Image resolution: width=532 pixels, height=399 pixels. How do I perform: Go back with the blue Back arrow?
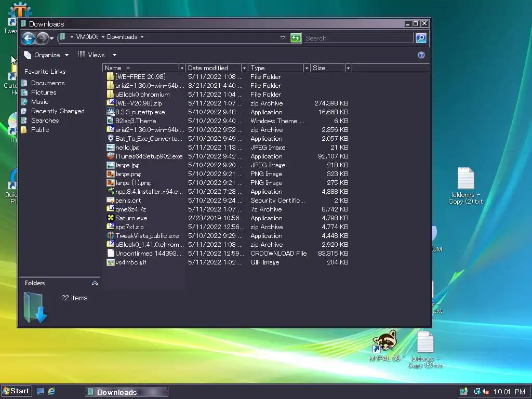pos(29,38)
